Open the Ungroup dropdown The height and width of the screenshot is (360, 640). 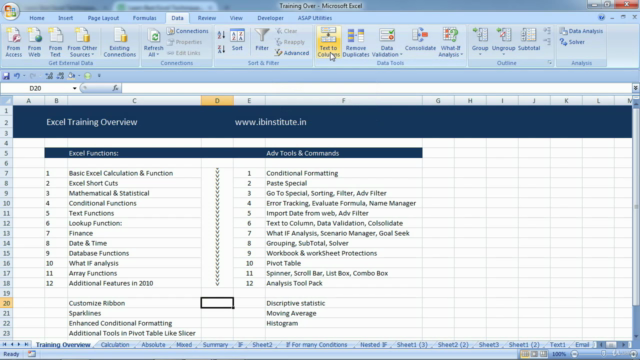(x=504, y=42)
